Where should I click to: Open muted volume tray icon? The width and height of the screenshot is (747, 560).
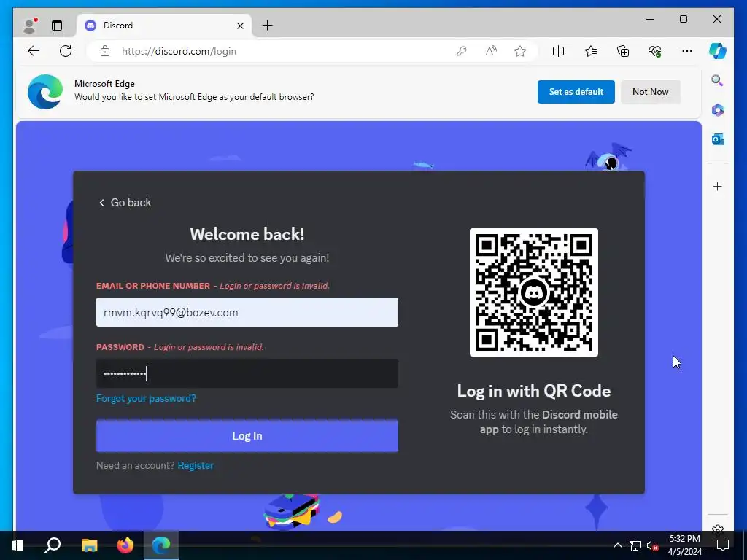click(x=652, y=545)
